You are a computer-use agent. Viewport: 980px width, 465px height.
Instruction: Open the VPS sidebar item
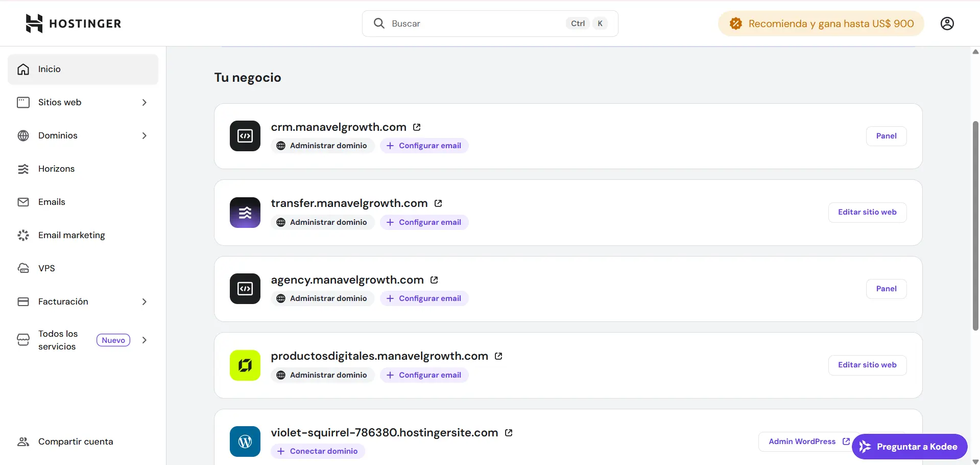click(x=46, y=268)
